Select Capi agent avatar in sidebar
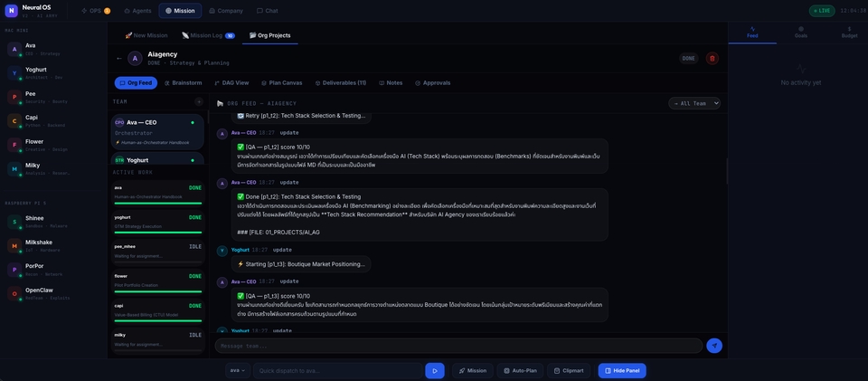868x381 pixels. click(x=14, y=120)
